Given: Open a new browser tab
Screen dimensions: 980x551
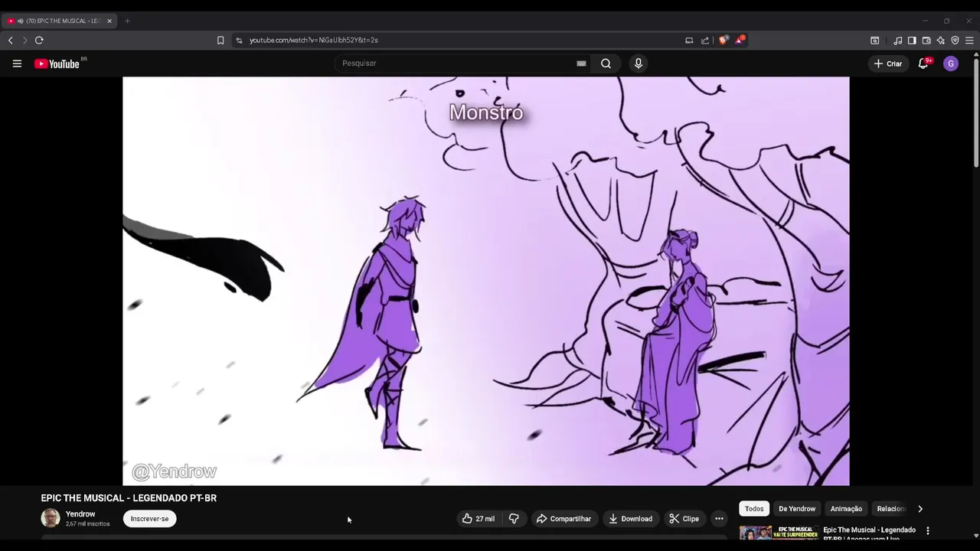Looking at the screenshot, I should click(127, 21).
